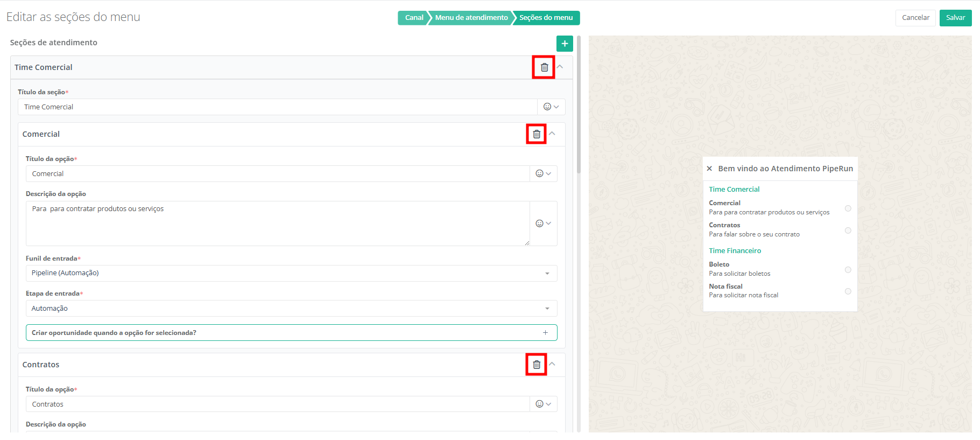
Task: Add a new section with green plus button
Action: tap(564, 44)
